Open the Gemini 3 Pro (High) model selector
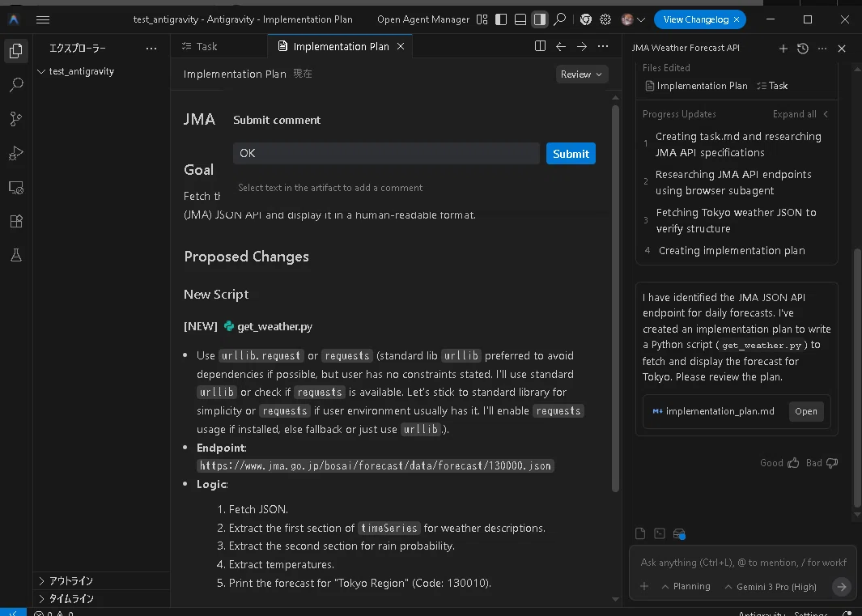Image resolution: width=862 pixels, height=616 pixels. pos(771,587)
